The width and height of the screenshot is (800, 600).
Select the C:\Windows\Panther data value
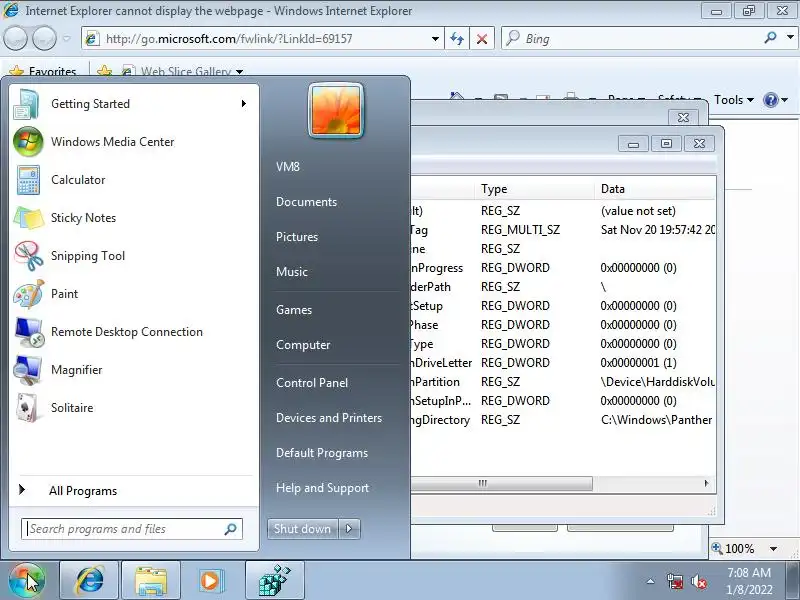[657, 420]
